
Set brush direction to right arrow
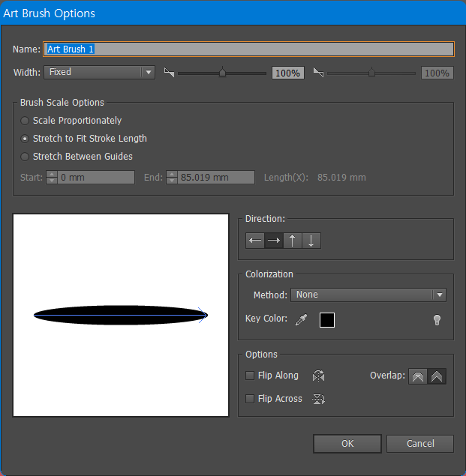pos(274,241)
